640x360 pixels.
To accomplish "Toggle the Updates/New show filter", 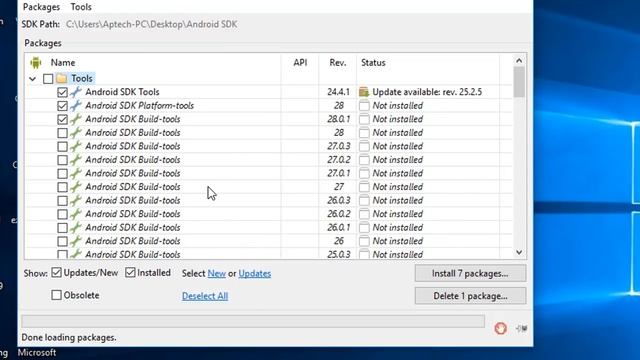I will pos(56,272).
